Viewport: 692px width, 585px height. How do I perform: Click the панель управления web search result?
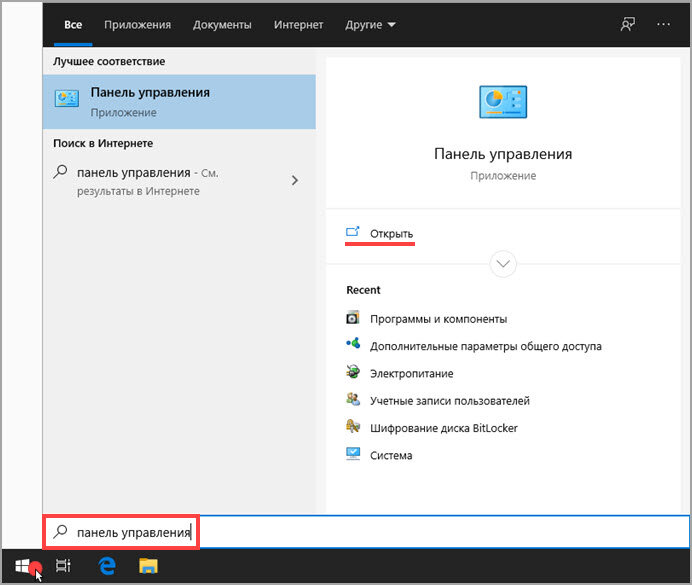(179, 181)
